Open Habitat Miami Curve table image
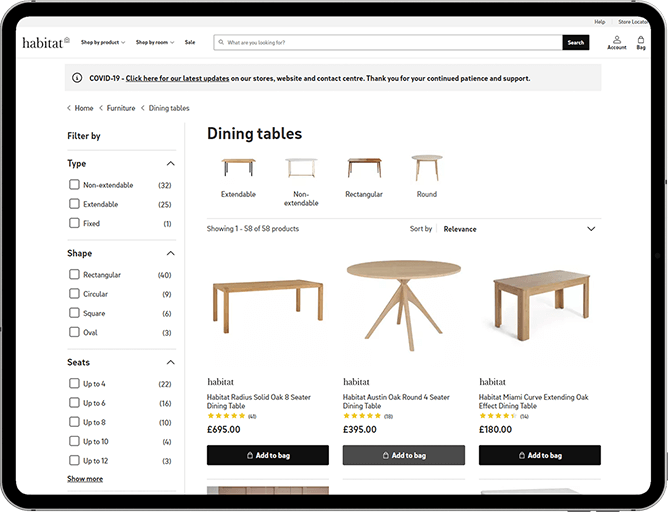This screenshot has width=668, height=512. [540, 307]
